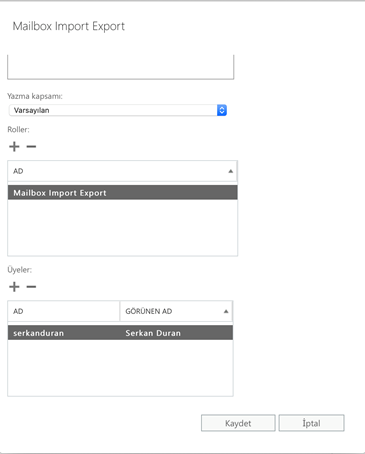Add a role with the Roller plus icon

pyautogui.click(x=14, y=147)
